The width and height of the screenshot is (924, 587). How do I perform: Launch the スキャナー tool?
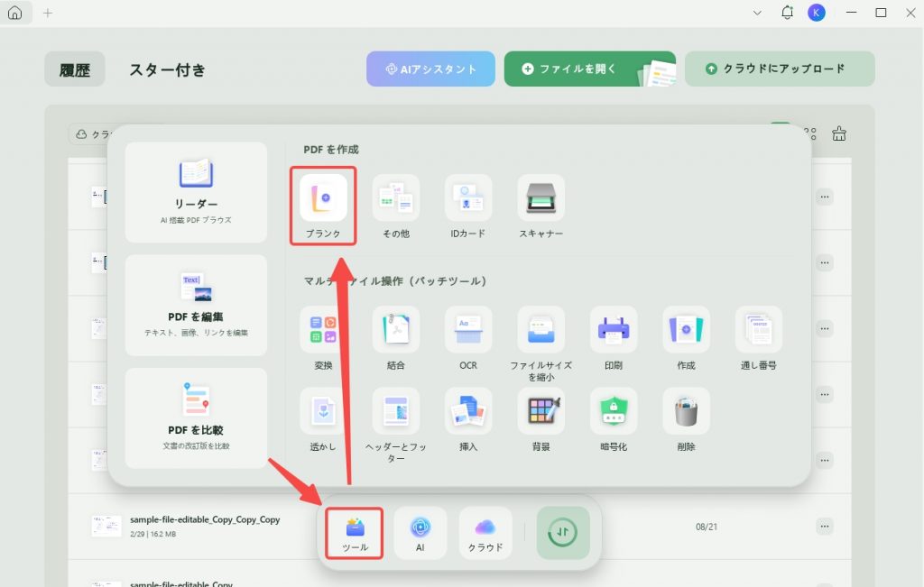click(541, 206)
